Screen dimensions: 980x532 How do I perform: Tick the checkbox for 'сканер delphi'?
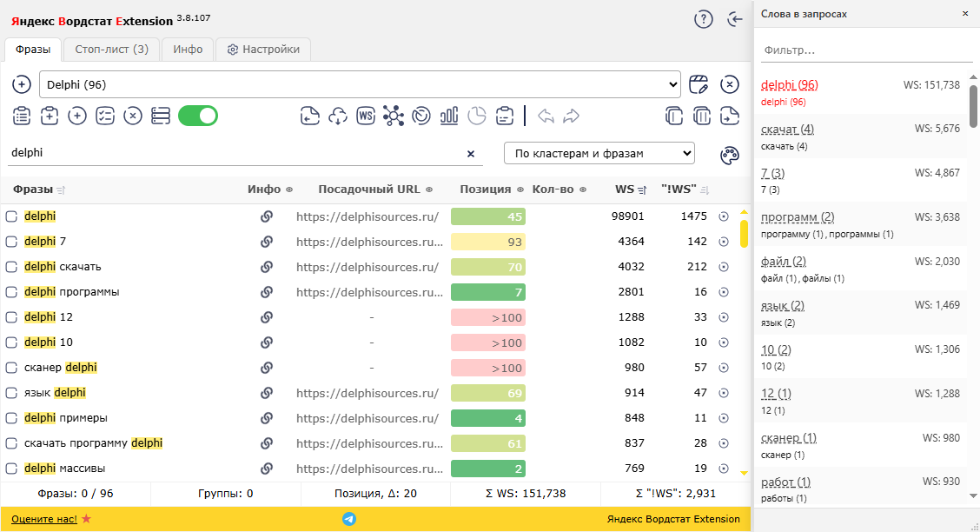coord(12,368)
